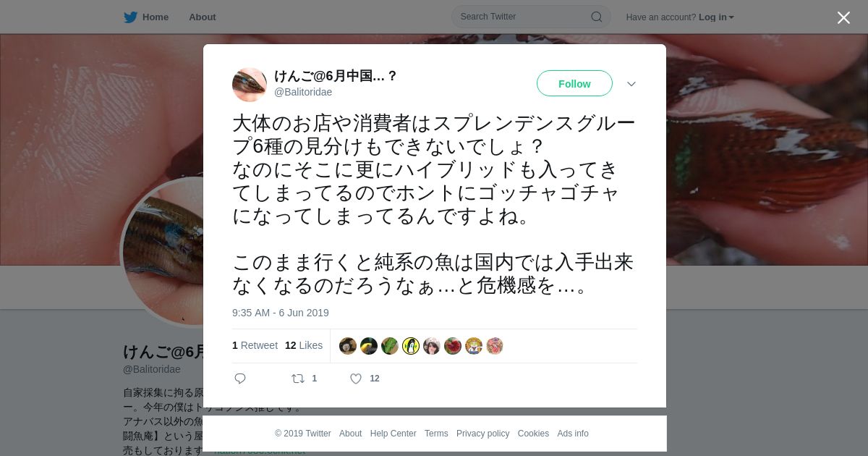Viewport: 868px width, 456px height.
Task: Open the 12 Likes list
Action: [304, 346]
